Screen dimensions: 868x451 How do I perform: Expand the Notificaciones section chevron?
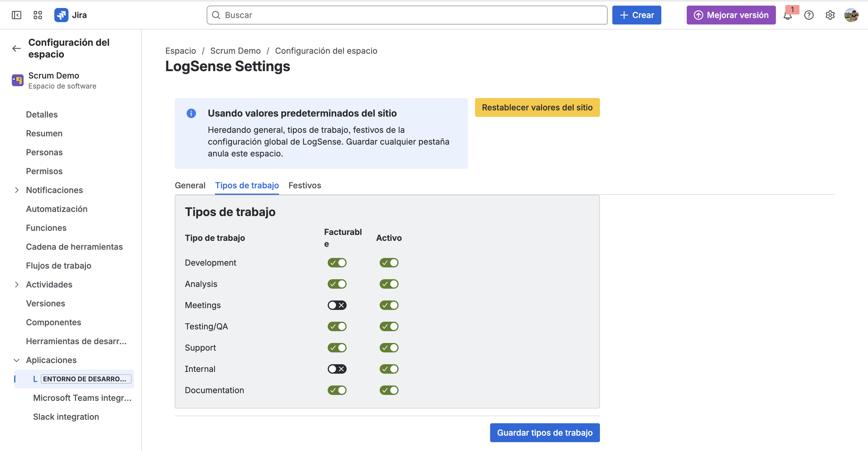point(17,190)
